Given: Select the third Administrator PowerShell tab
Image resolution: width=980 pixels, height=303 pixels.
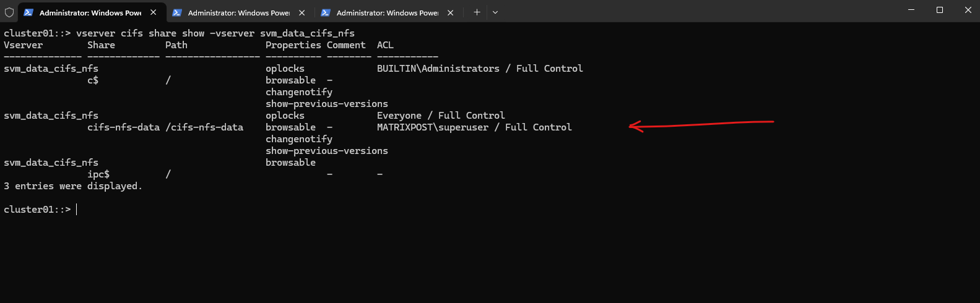Looking at the screenshot, I should (387, 12).
